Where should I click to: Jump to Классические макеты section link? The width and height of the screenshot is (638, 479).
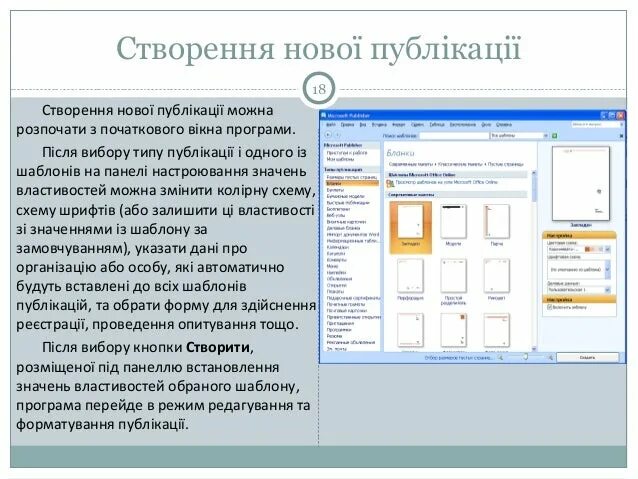click(460, 164)
